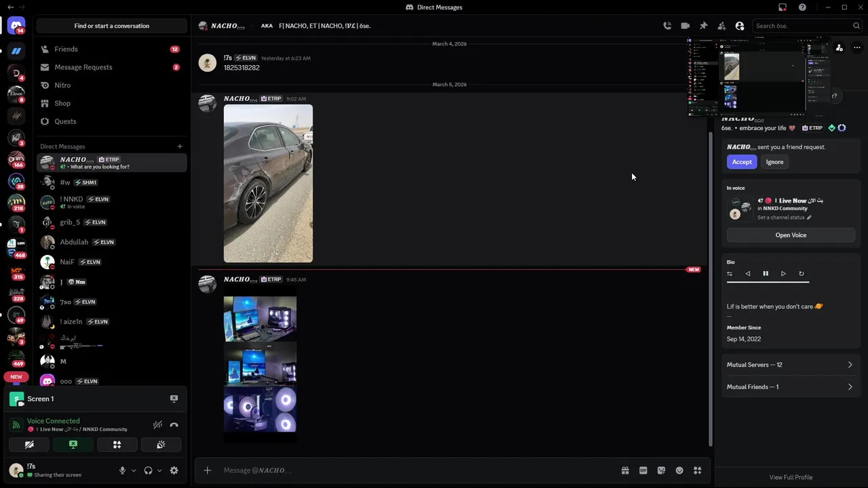Screen dimensions: 868x488
Task: Open DM with grib_5
Action: click(112, 222)
